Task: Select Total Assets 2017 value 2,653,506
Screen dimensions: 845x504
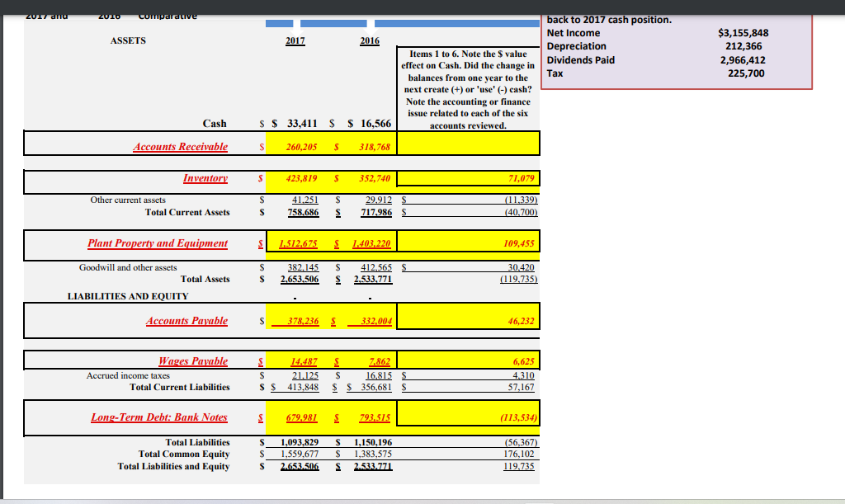Action: tap(300, 279)
